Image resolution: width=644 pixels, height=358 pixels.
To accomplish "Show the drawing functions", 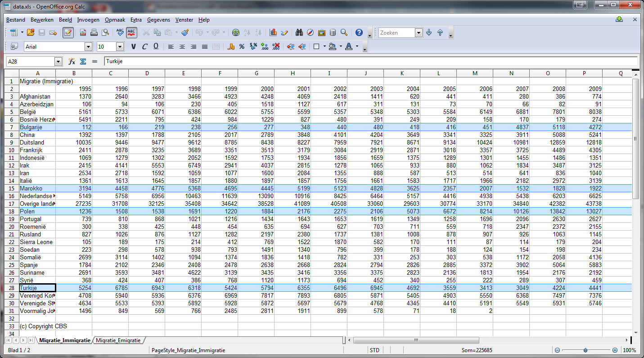I will (x=284, y=32).
